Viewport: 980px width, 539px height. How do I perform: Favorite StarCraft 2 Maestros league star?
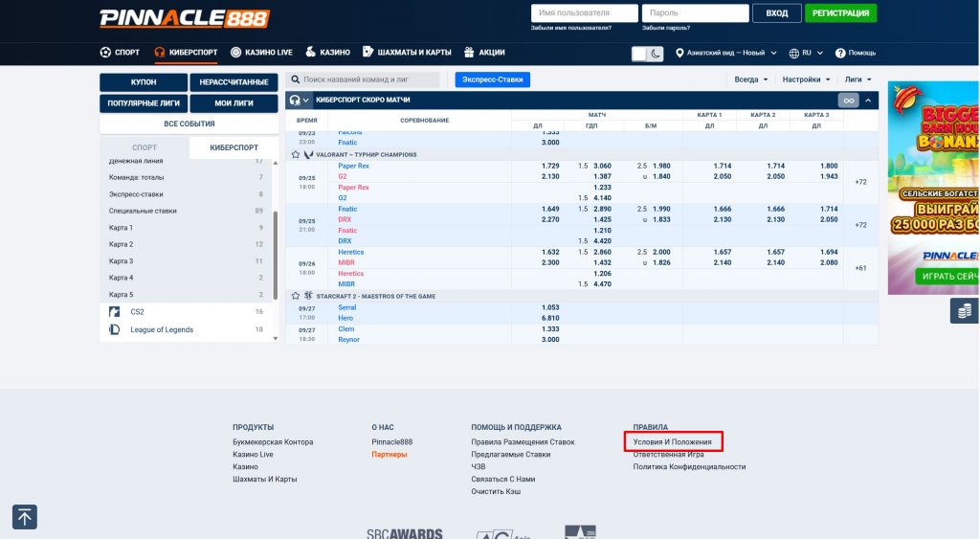(296, 296)
